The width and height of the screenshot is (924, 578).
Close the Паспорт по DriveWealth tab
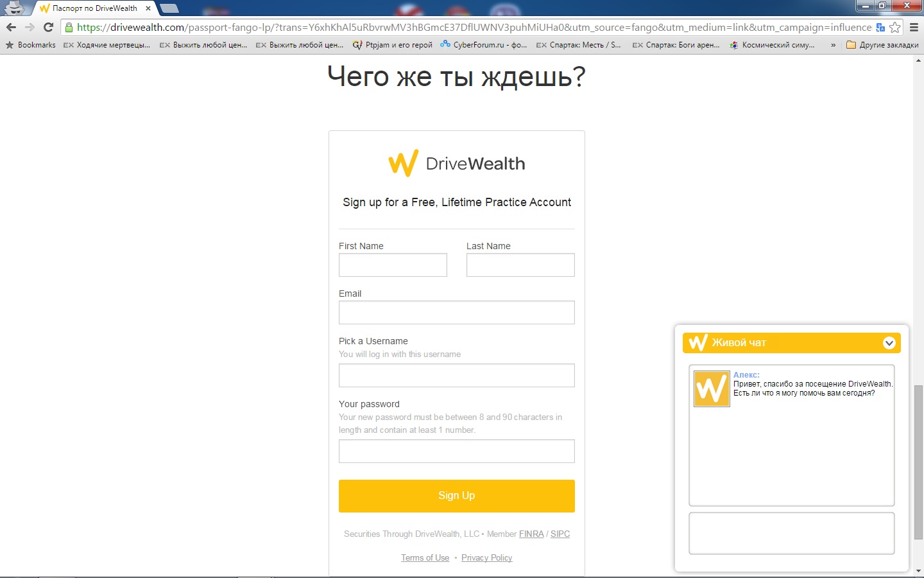148,8
